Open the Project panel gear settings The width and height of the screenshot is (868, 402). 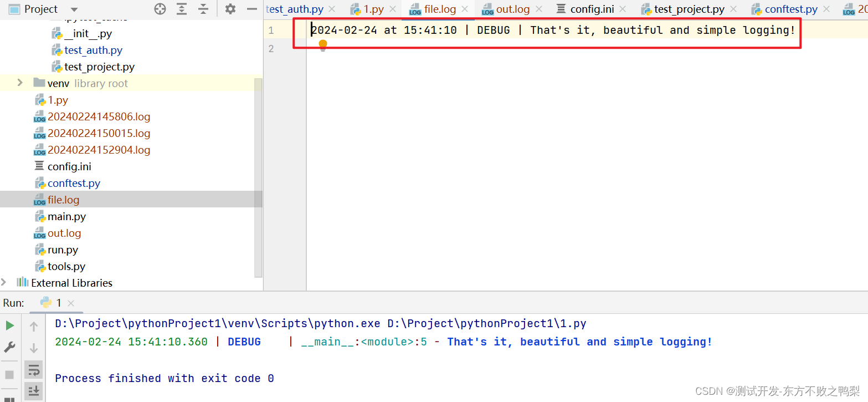click(x=230, y=9)
